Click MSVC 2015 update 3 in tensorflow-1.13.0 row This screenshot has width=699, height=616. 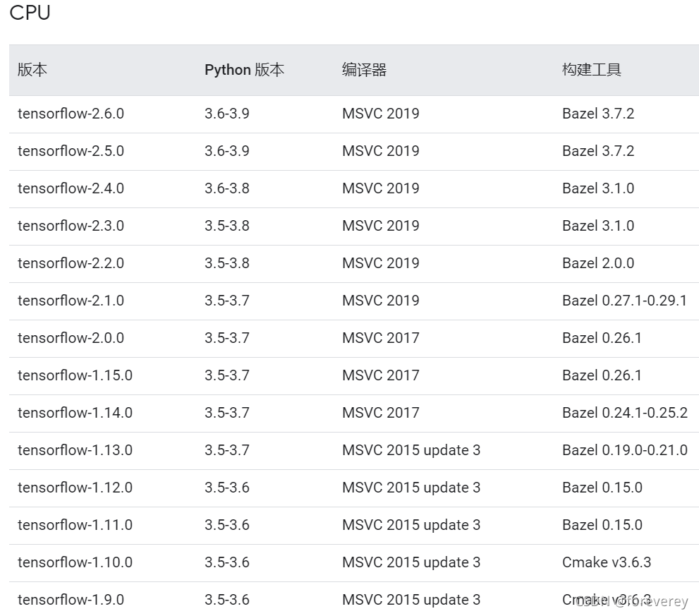point(411,451)
